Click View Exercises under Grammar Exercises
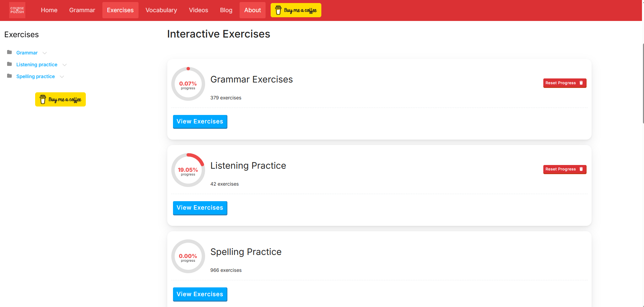The width and height of the screenshot is (644, 307). [x=200, y=121]
